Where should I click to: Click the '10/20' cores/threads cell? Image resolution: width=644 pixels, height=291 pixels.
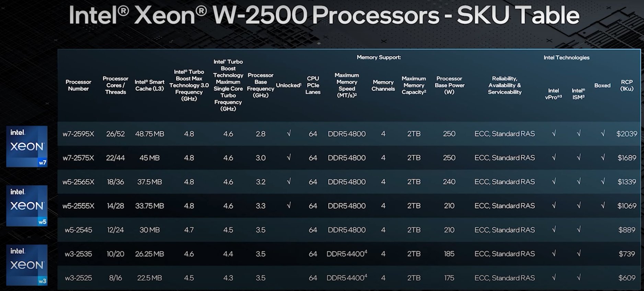coord(115,254)
